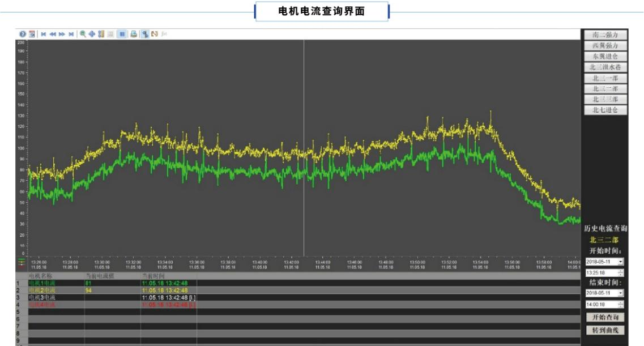Pause trend updating with pause icon
The image size is (644, 346).
[122, 35]
